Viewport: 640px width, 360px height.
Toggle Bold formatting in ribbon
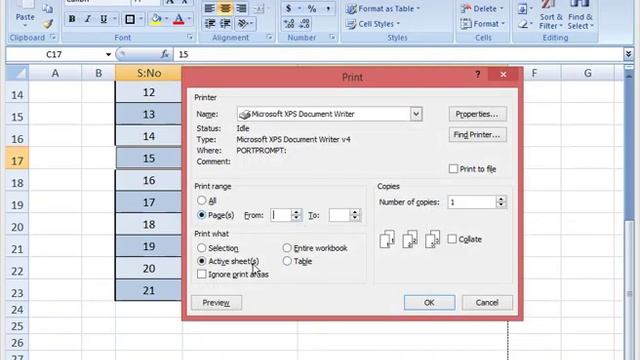click(x=72, y=19)
